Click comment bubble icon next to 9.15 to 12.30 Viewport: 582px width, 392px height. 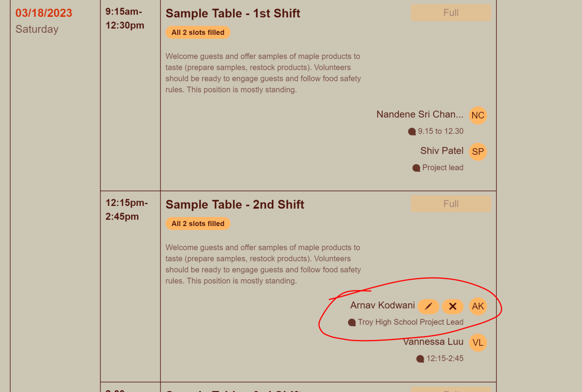point(412,132)
